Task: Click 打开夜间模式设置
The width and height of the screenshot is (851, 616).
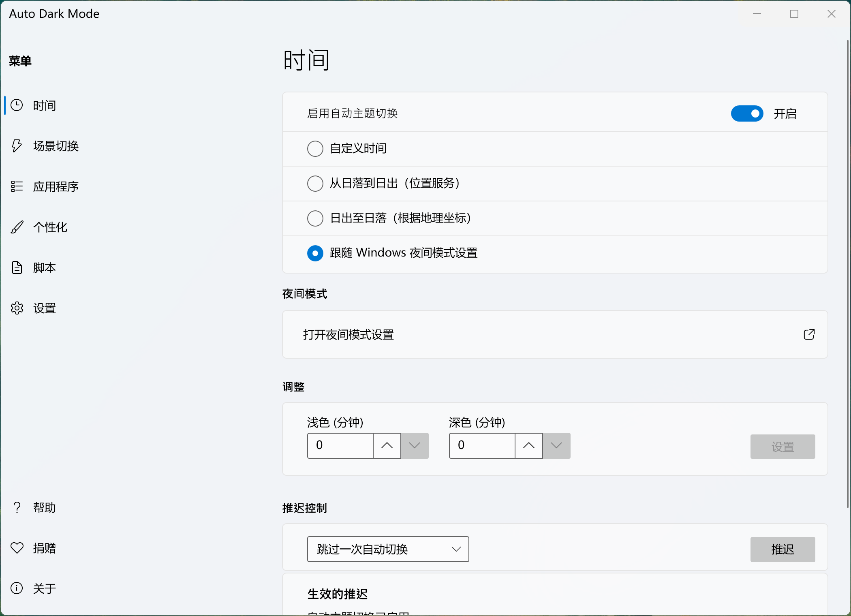Action: pyautogui.click(x=349, y=335)
